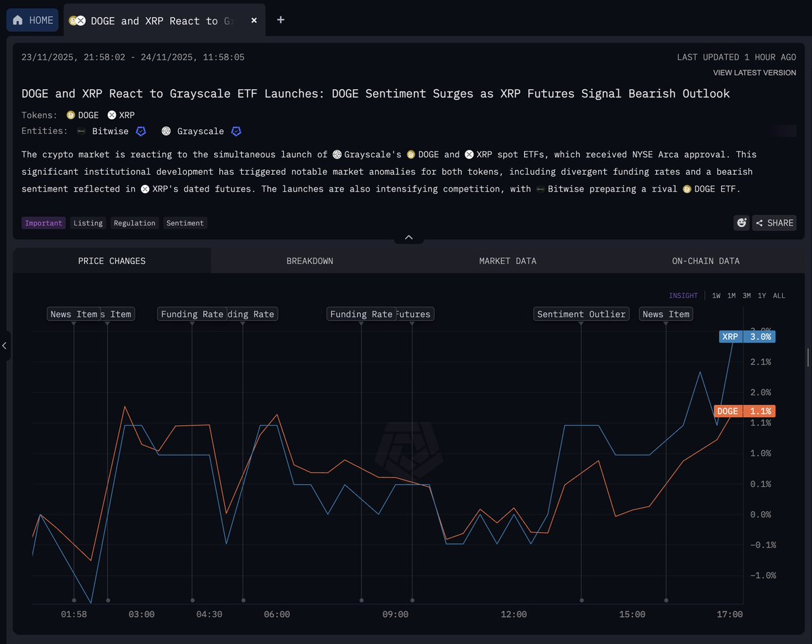Click the SHARE button

[x=774, y=223]
